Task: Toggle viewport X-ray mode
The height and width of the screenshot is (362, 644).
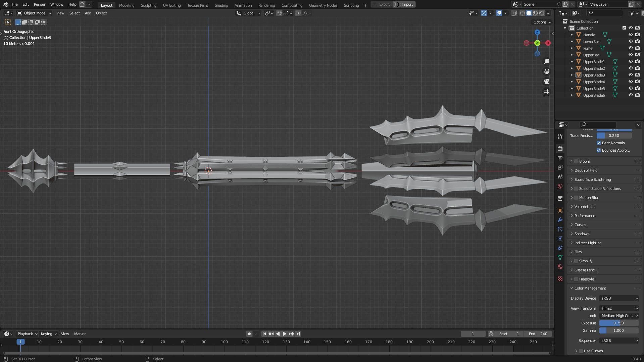Action: tap(514, 13)
